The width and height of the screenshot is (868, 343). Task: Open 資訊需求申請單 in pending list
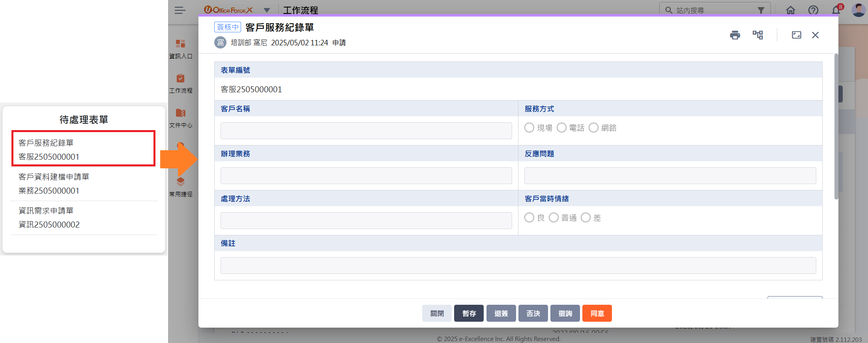point(83,218)
